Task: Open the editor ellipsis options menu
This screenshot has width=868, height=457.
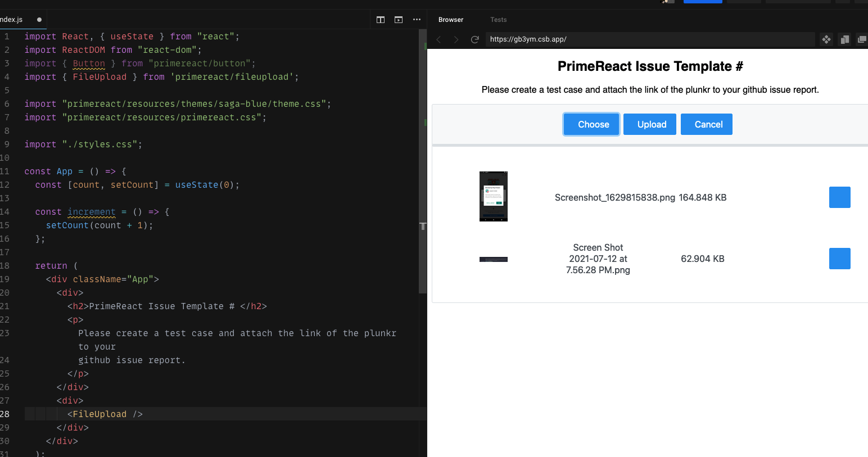Action: 417,19
